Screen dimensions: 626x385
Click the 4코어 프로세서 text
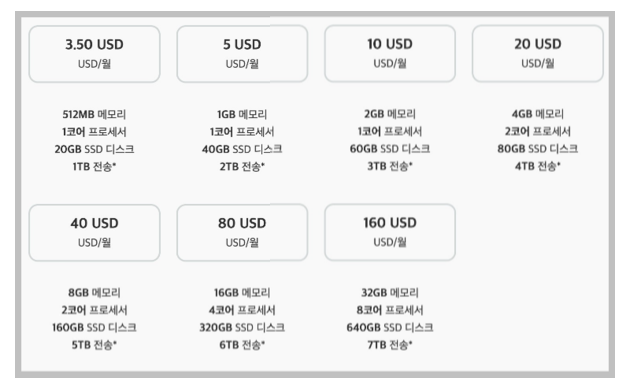coord(242,310)
